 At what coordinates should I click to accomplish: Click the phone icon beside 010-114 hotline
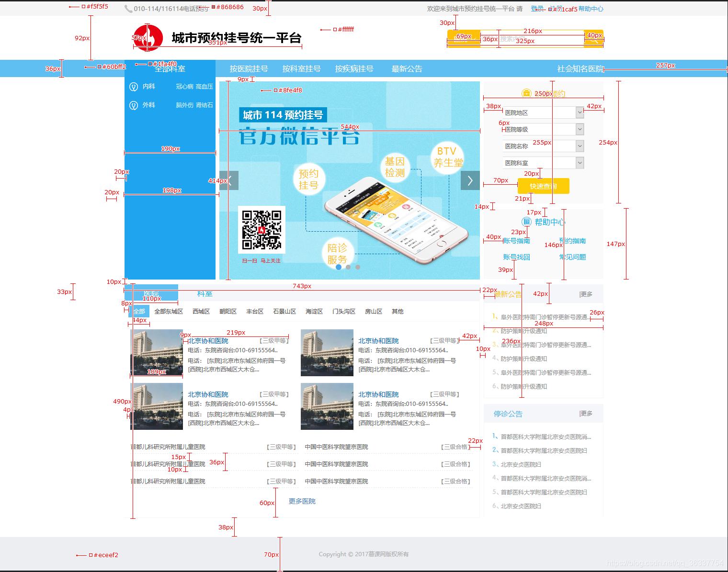[128, 9]
